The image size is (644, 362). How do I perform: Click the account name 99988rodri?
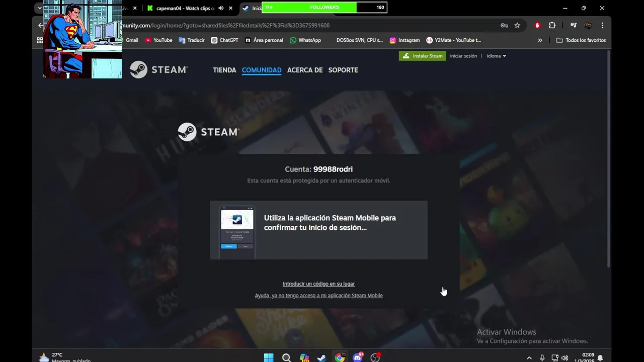pyautogui.click(x=333, y=169)
